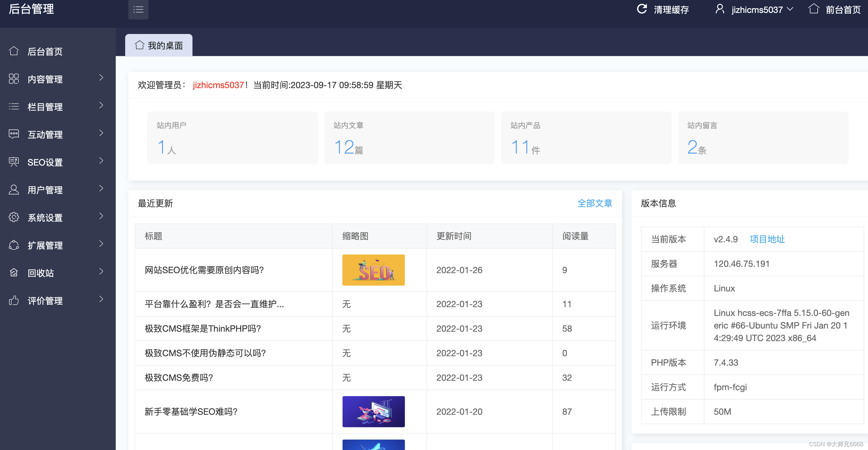Image resolution: width=868 pixels, height=450 pixels.
Task: Click version value v2.4.9
Action: pos(726,239)
